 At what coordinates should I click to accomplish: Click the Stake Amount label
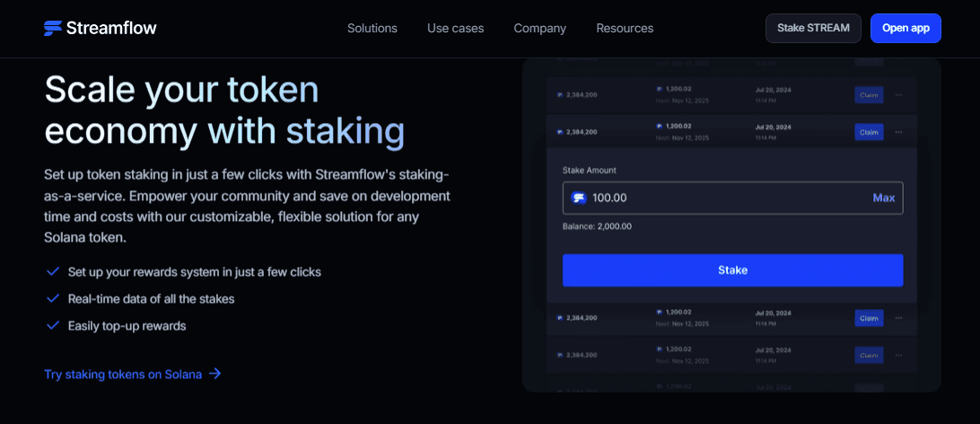click(x=590, y=170)
